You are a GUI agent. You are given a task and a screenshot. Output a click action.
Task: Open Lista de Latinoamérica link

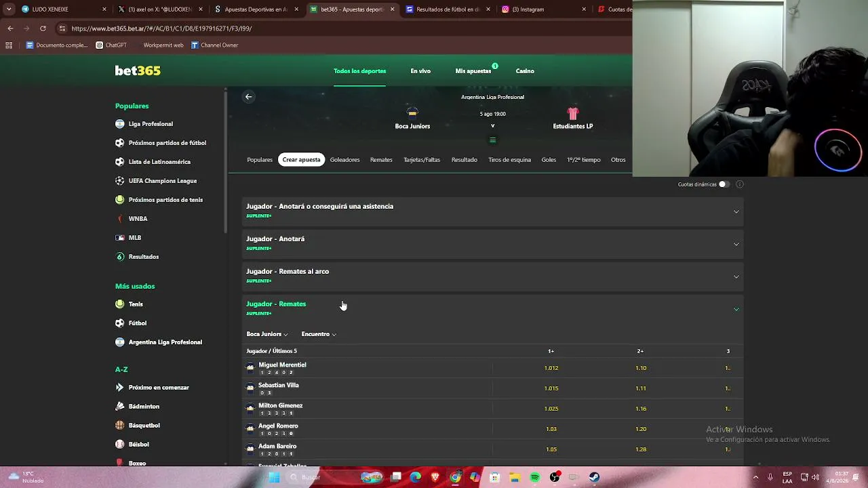pyautogui.click(x=159, y=162)
